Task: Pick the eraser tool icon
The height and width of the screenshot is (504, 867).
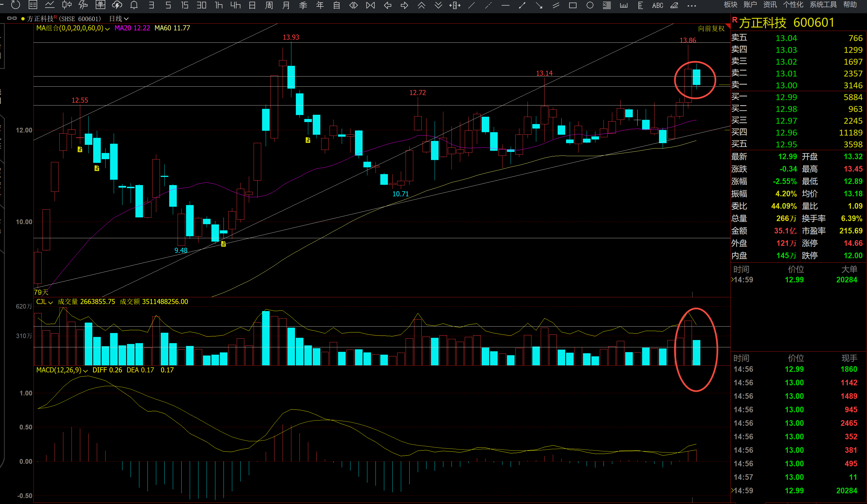Action: coord(674,5)
